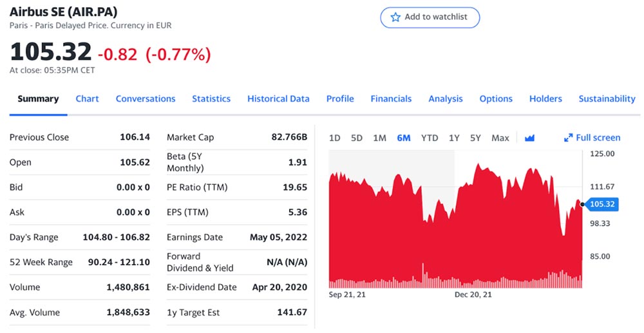
Task: Click the Ask row label
Action: (x=17, y=213)
